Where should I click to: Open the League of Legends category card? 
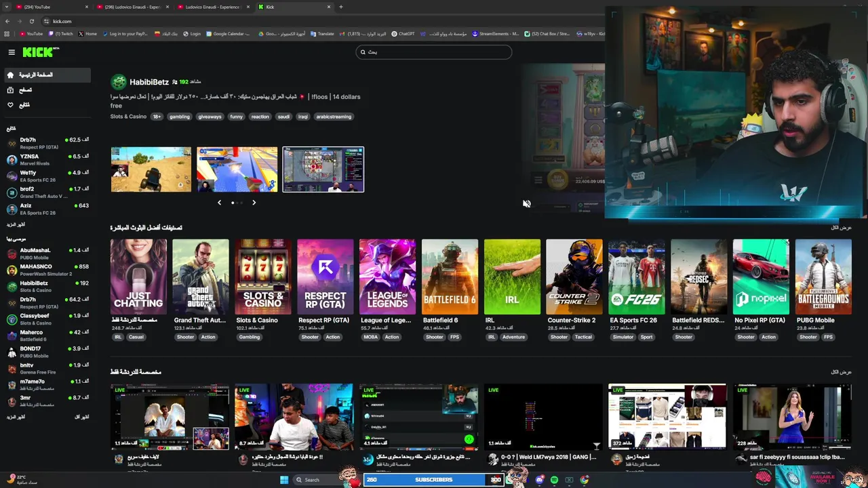point(387,277)
